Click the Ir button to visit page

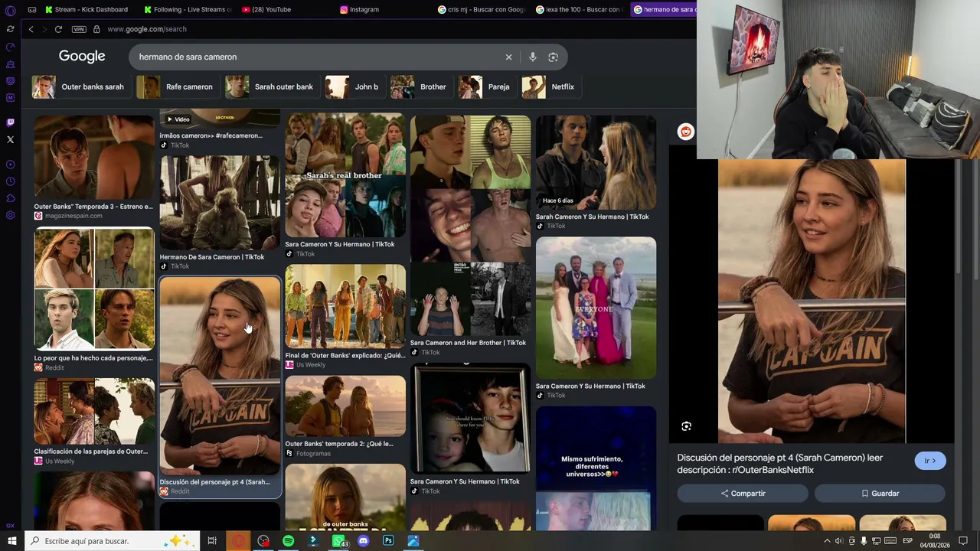pos(930,461)
